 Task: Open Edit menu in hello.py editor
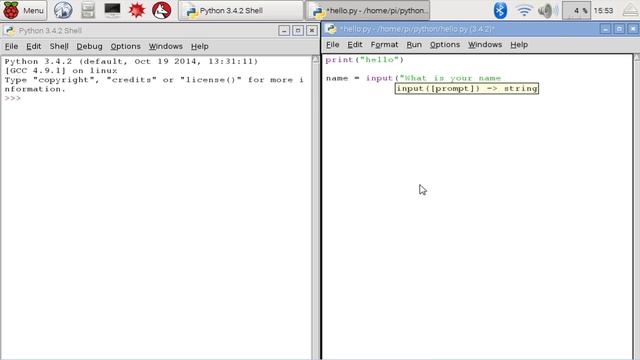click(355, 44)
